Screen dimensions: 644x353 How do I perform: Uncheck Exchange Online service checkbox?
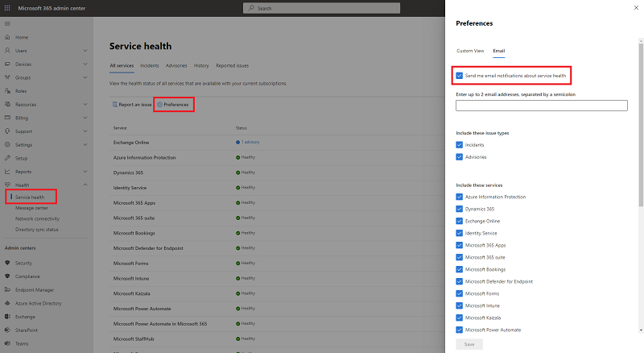[459, 221]
